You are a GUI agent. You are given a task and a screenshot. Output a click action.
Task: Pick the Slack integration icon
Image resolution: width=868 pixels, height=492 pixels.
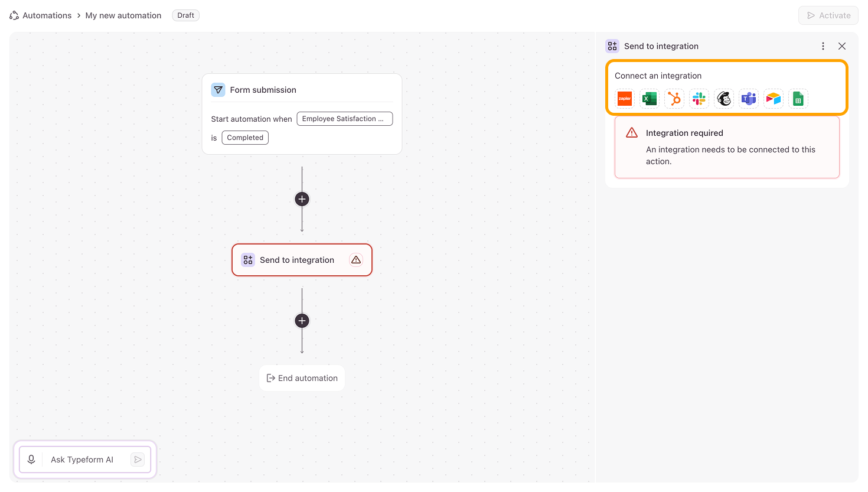pos(699,99)
